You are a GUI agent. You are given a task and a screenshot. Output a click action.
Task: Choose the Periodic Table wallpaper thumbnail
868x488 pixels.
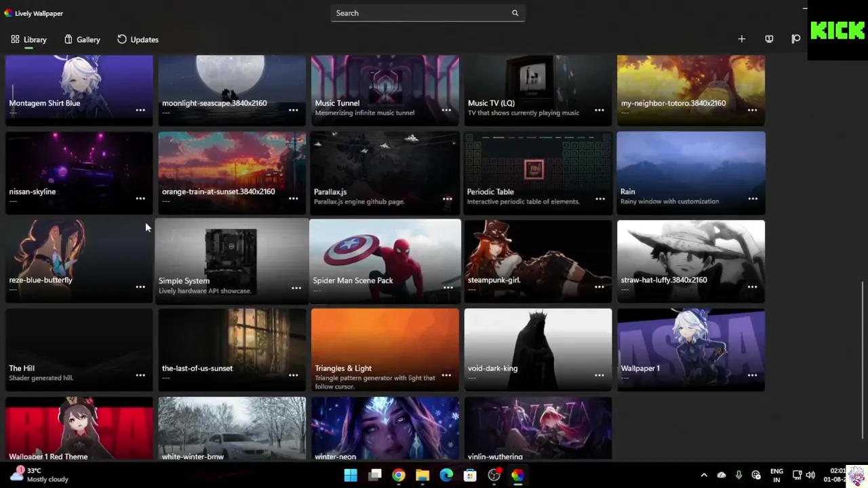point(538,173)
